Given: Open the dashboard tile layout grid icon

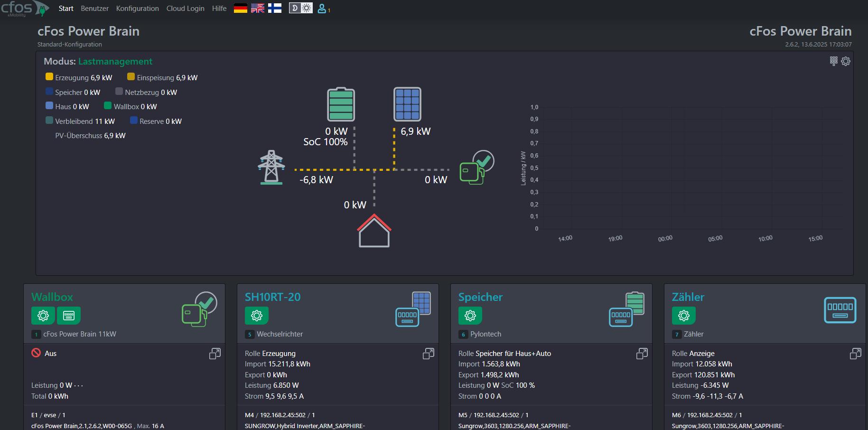Looking at the screenshot, I should click(x=834, y=61).
